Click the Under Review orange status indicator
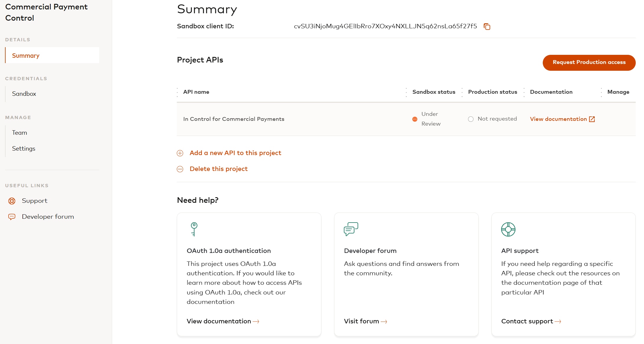The image size is (644, 344). 415,119
